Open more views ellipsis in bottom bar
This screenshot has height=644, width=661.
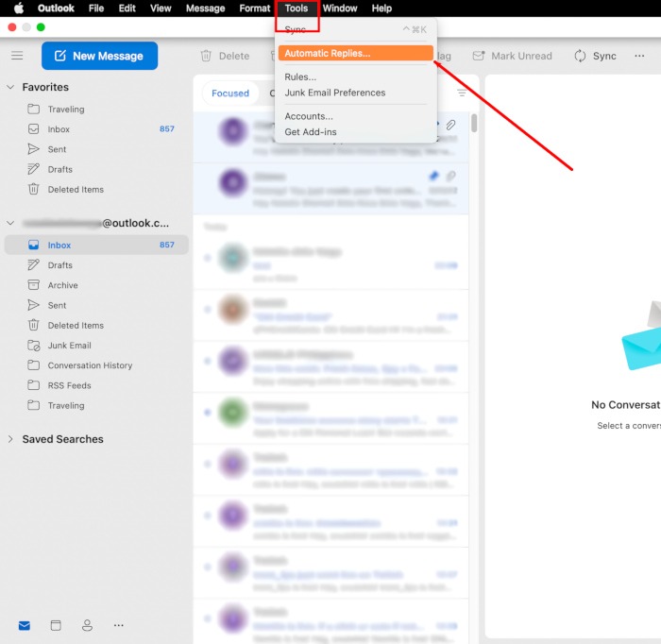pyautogui.click(x=119, y=625)
